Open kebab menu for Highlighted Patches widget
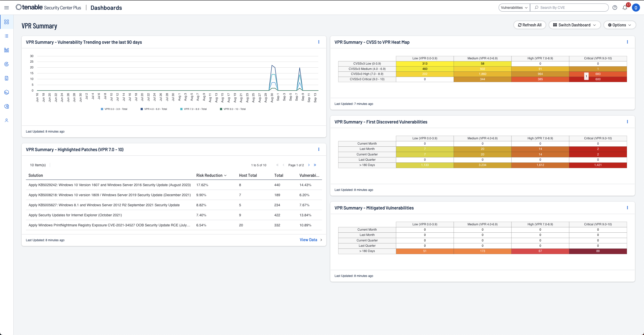The height and width of the screenshot is (335, 644). click(319, 149)
